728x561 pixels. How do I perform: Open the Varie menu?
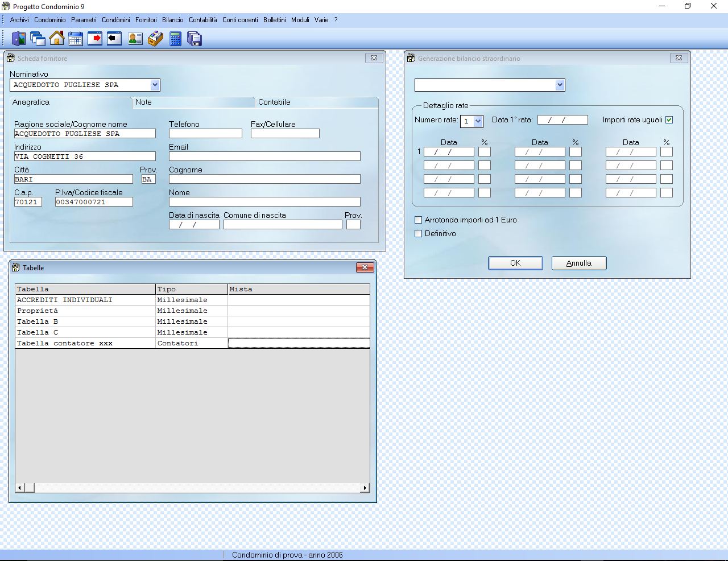321,20
